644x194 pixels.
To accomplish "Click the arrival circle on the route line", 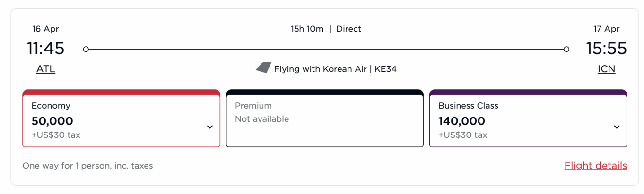I will pyautogui.click(x=566, y=49).
